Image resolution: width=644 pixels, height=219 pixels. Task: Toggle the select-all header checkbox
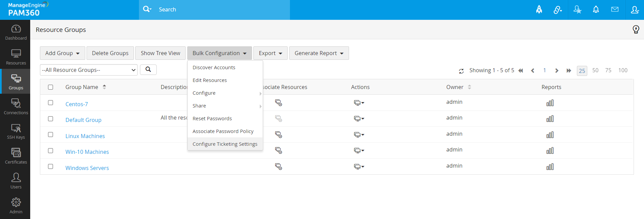(51, 87)
